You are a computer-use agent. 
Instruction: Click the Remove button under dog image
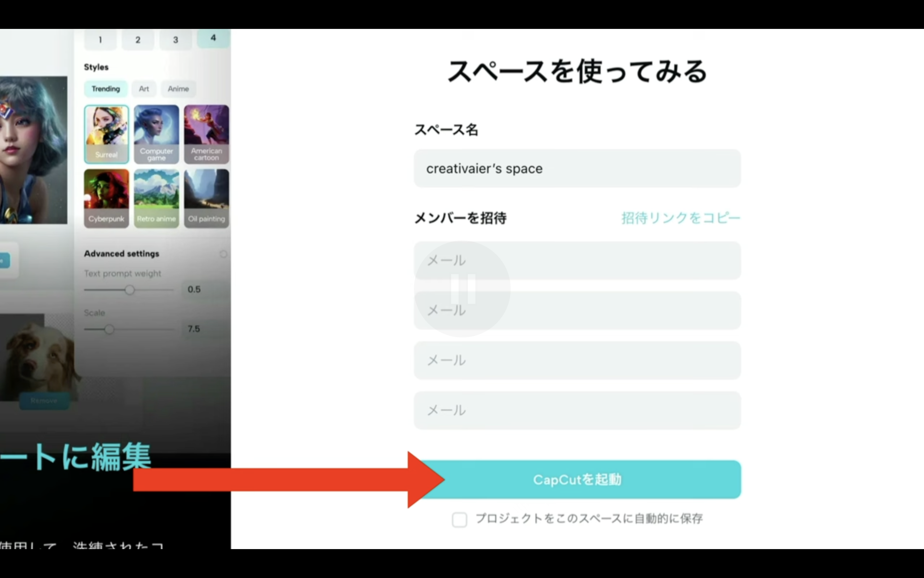[x=44, y=401]
